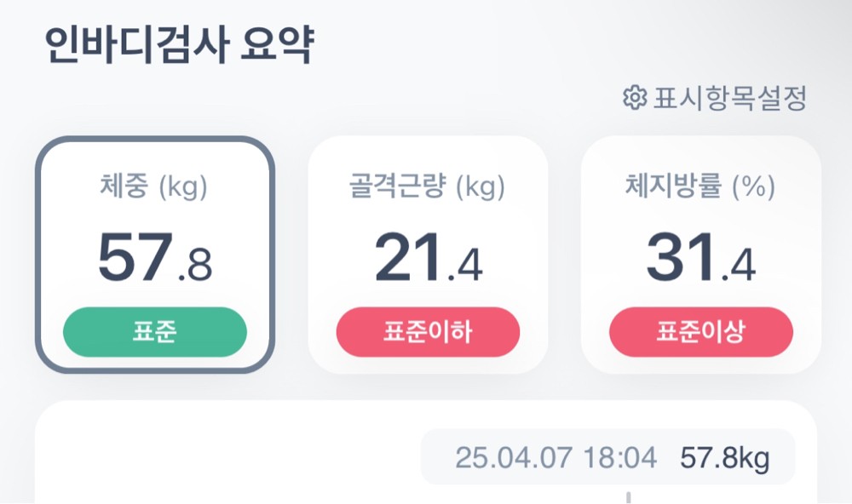Viewport: 852px width, 504px height.
Task: Tap the red 표준이하 status badge
Action: pyautogui.click(x=428, y=332)
